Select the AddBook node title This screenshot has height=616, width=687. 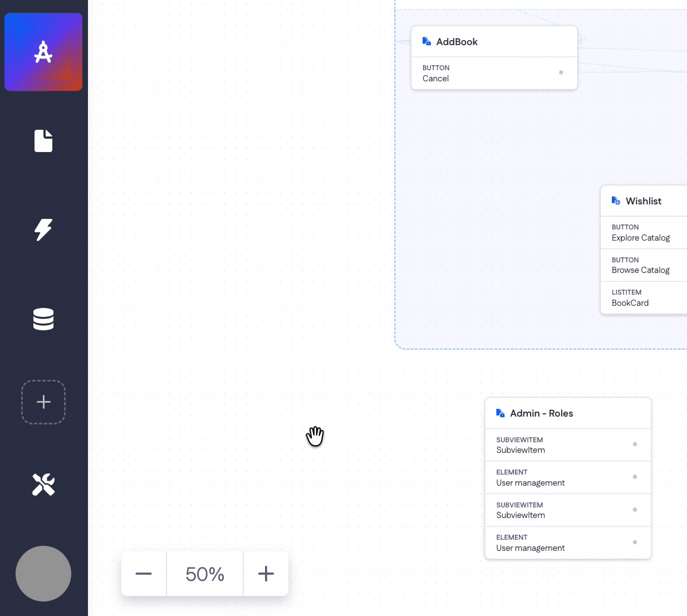(457, 42)
